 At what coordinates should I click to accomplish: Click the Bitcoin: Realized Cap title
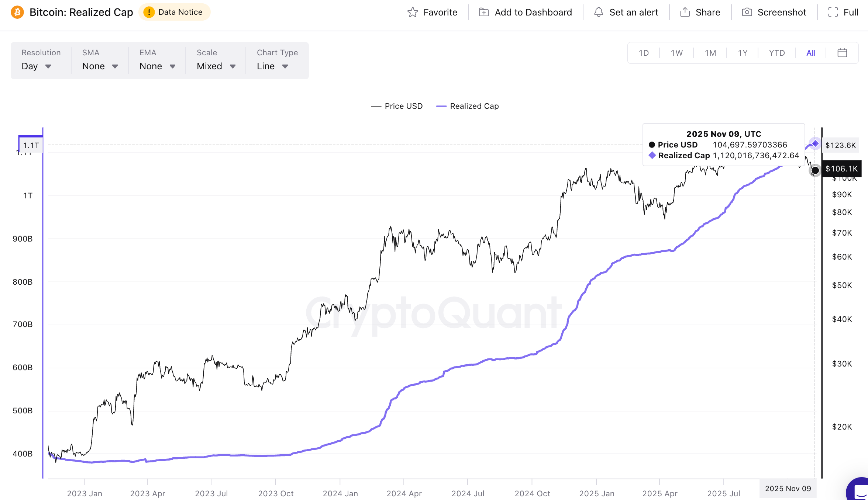click(81, 12)
